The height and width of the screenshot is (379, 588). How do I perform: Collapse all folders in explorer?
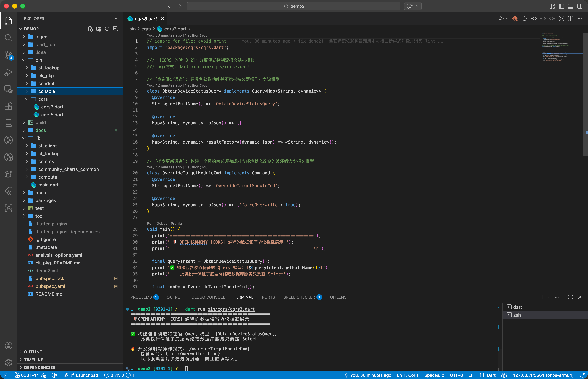(116, 29)
